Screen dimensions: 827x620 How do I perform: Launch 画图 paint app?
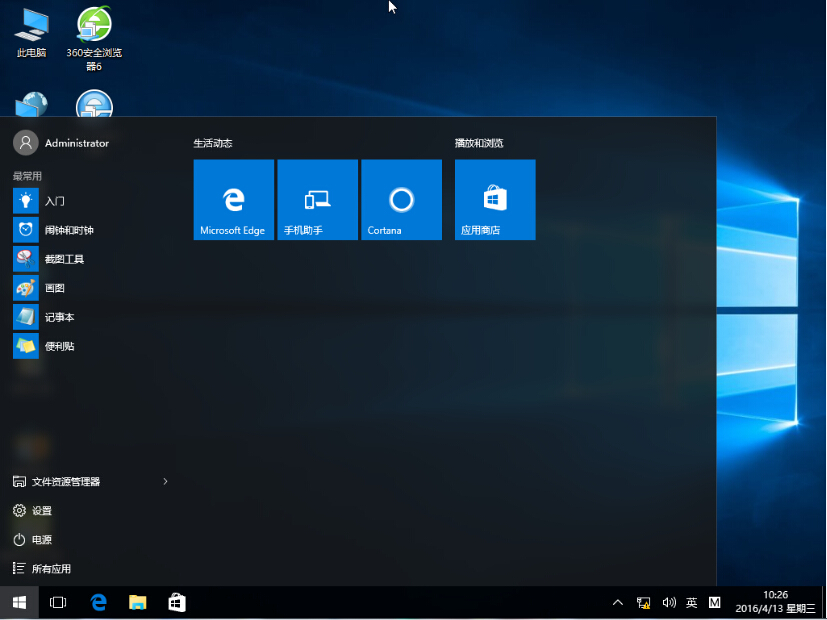pyautogui.click(x=90, y=288)
